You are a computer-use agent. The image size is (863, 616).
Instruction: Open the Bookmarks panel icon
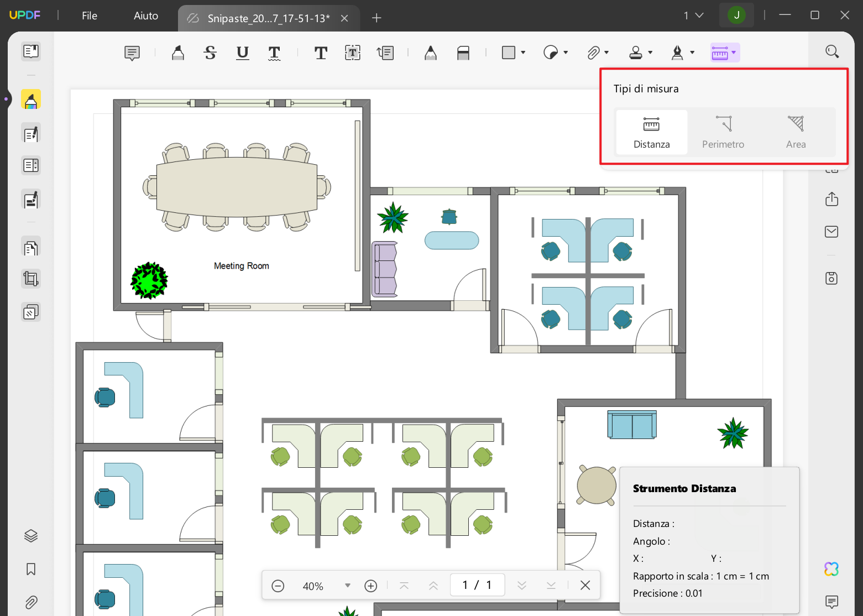pyautogui.click(x=31, y=569)
